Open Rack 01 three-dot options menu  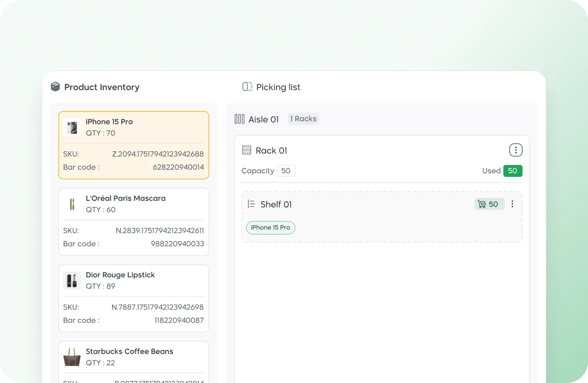click(516, 150)
